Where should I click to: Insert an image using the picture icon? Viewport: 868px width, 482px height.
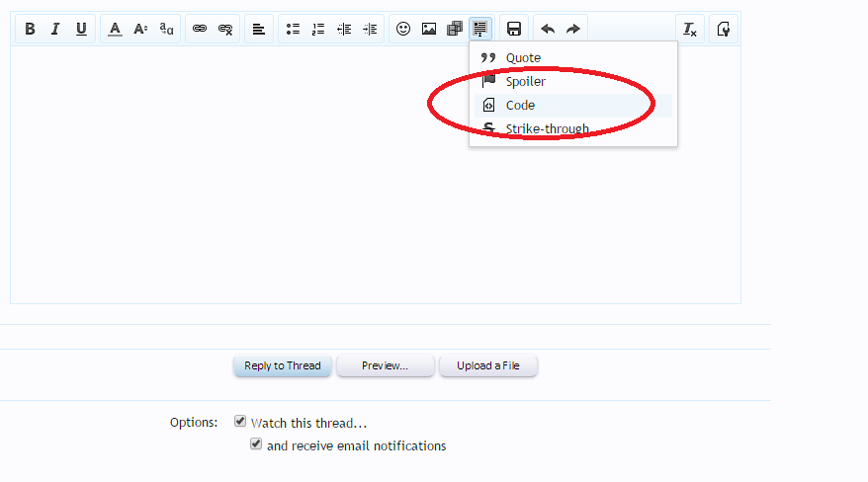coord(429,29)
